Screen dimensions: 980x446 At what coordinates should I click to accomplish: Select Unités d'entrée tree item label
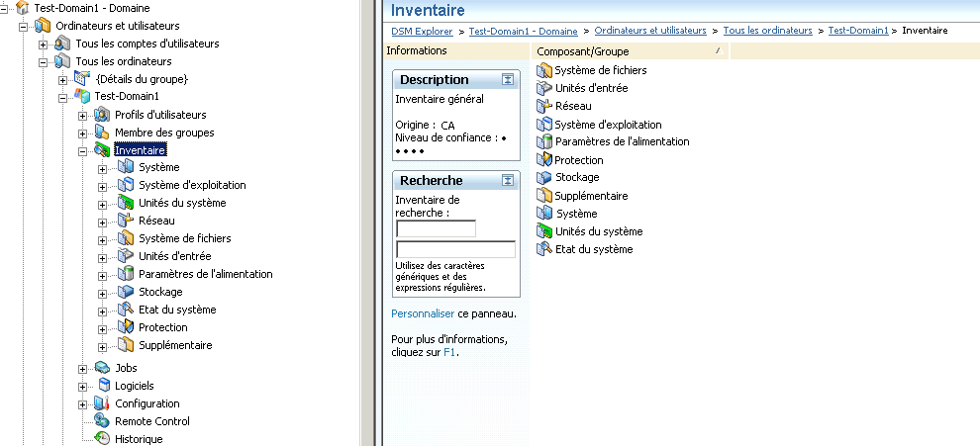pos(174,256)
